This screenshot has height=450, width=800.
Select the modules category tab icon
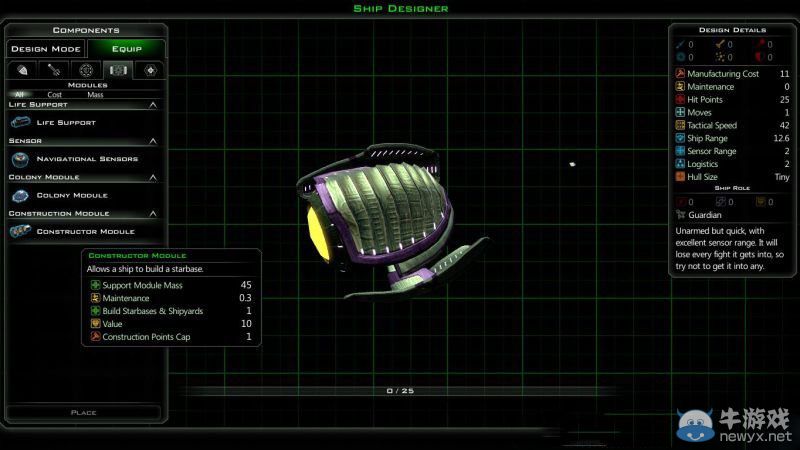click(118, 70)
